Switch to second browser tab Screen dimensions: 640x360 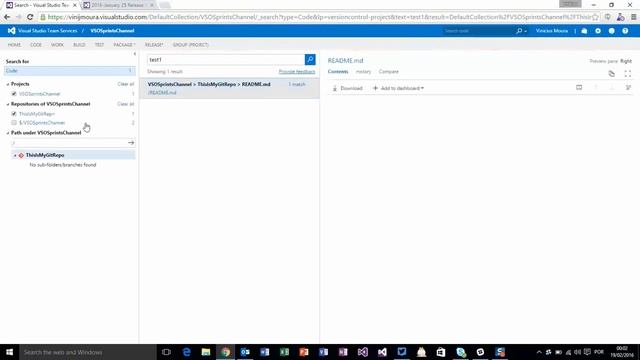pyautogui.click(x=118, y=5)
